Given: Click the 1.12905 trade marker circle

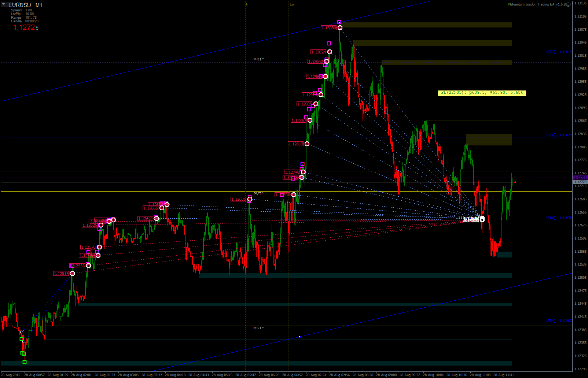Looking at the screenshot, I should pos(316,104).
